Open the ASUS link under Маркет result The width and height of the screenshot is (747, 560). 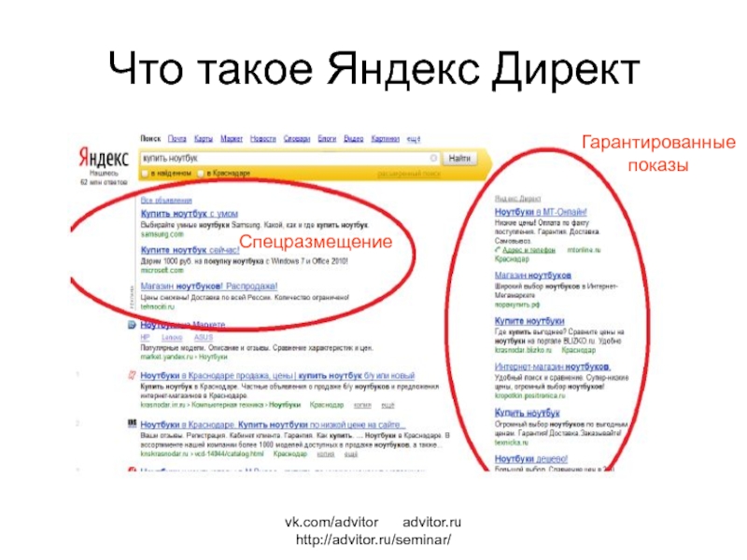(203, 338)
